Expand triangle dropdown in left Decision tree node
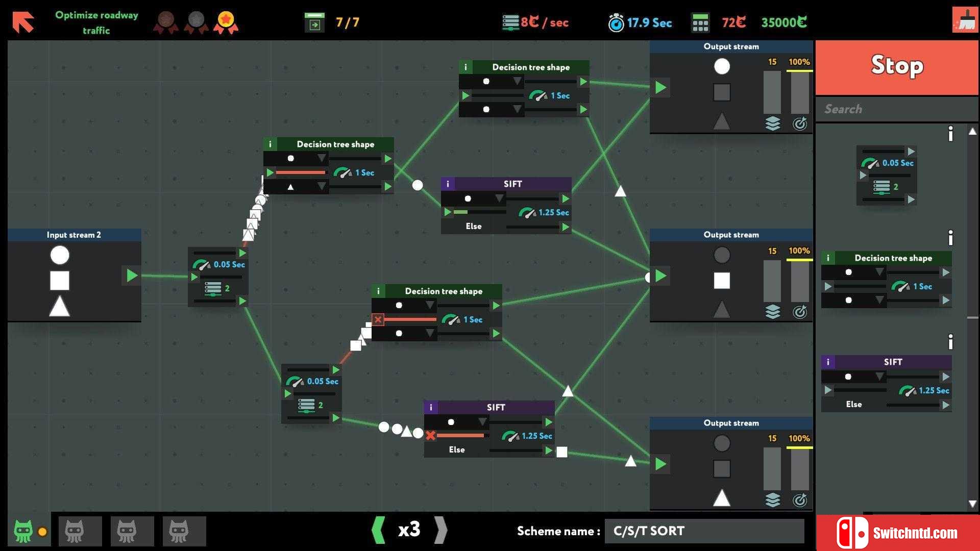The width and height of the screenshot is (980, 551). 321,187
